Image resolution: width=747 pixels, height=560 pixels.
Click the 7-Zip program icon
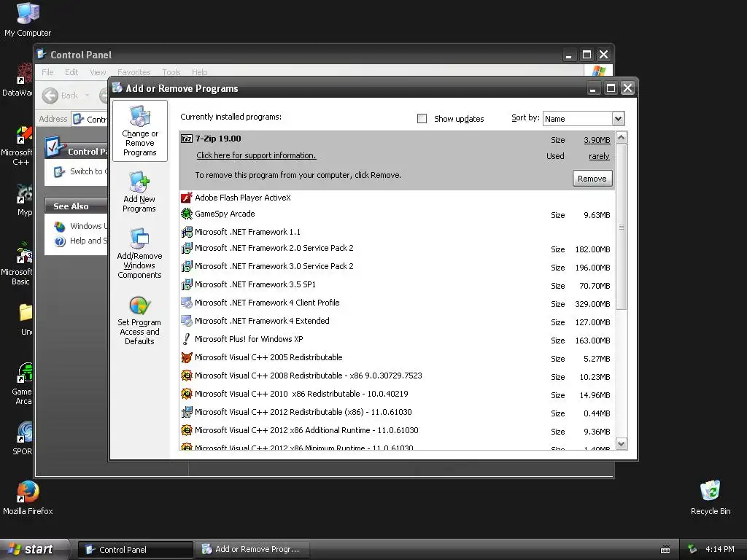pyautogui.click(x=187, y=139)
